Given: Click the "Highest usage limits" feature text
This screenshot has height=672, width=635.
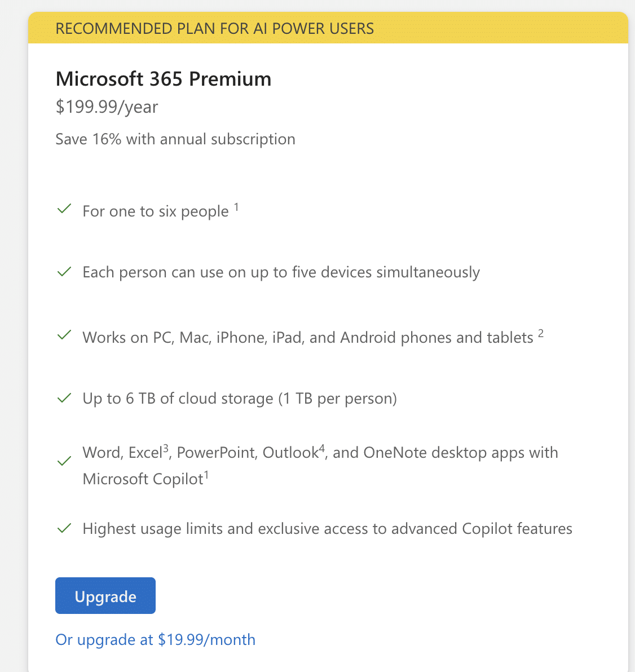Looking at the screenshot, I should coord(327,529).
